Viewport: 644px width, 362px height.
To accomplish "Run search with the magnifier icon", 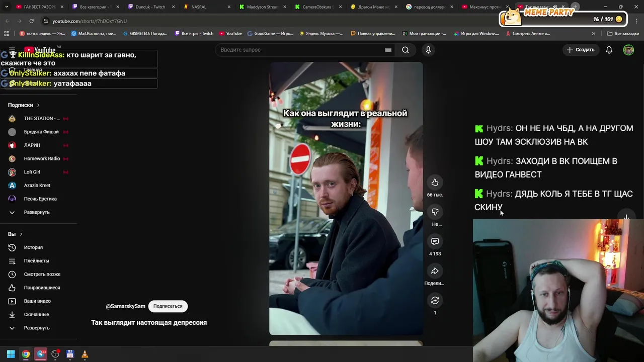I will (406, 50).
